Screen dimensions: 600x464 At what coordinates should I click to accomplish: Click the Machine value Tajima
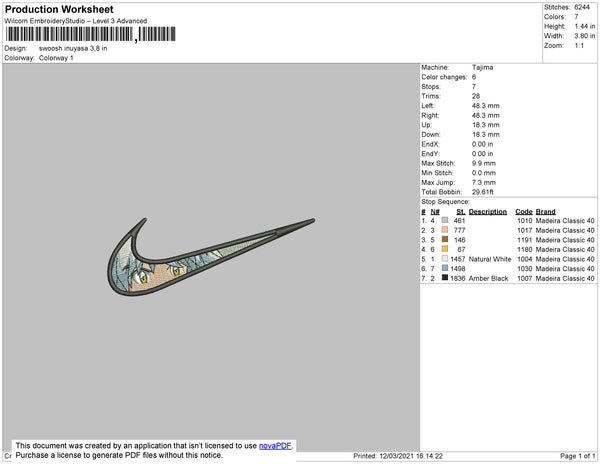[x=483, y=67]
